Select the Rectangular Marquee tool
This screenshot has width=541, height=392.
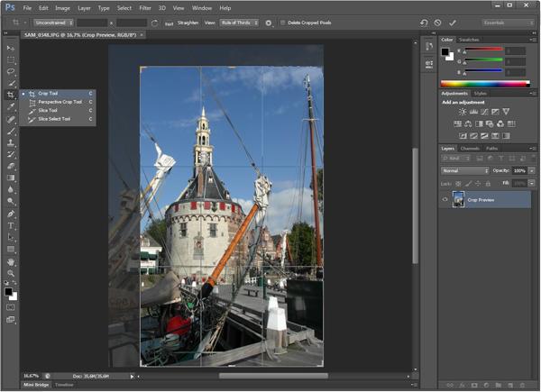(x=11, y=59)
